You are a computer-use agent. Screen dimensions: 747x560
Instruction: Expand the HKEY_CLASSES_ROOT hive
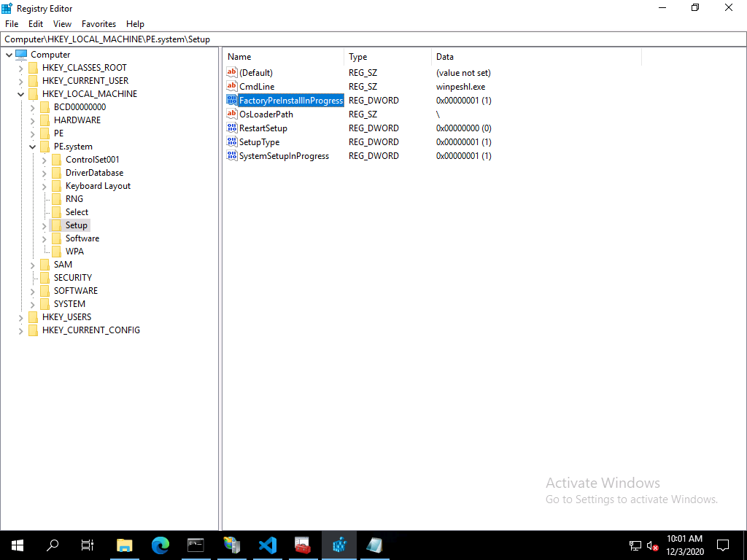[x=21, y=68]
